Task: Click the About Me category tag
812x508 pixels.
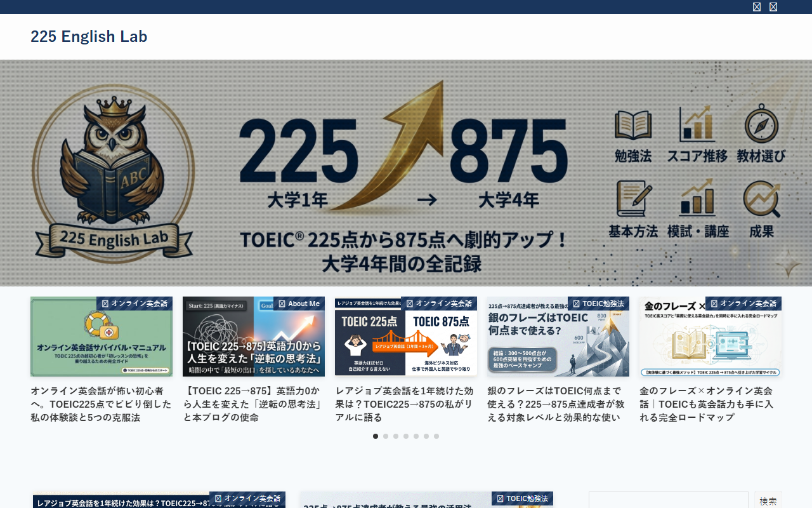Action: pos(299,304)
